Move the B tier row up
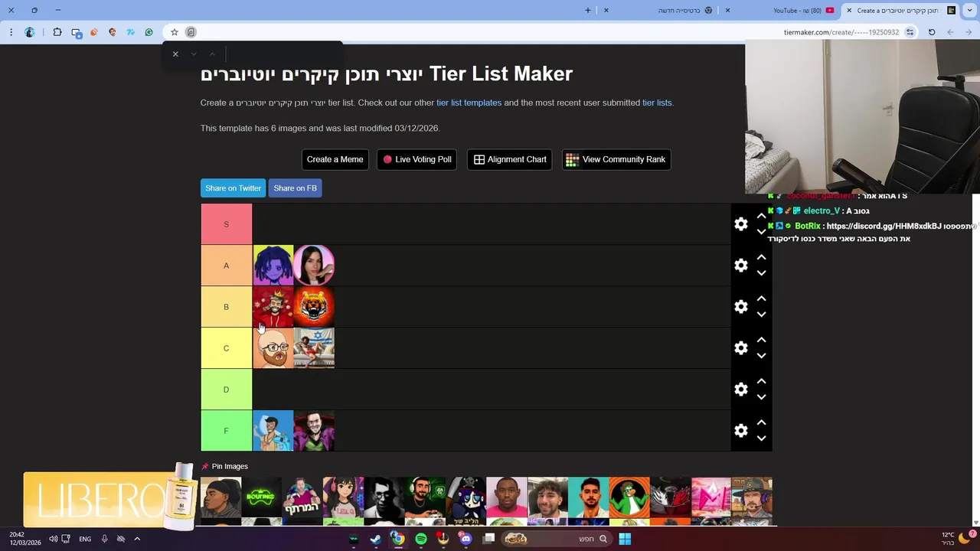Image resolution: width=980 pixels, height=551 pixels. pyautogui.click(x=761, y=299)
